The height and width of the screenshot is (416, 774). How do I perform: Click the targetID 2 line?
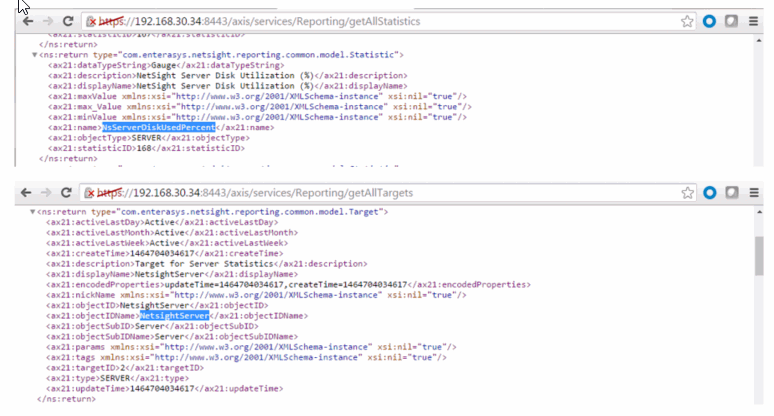125,368
